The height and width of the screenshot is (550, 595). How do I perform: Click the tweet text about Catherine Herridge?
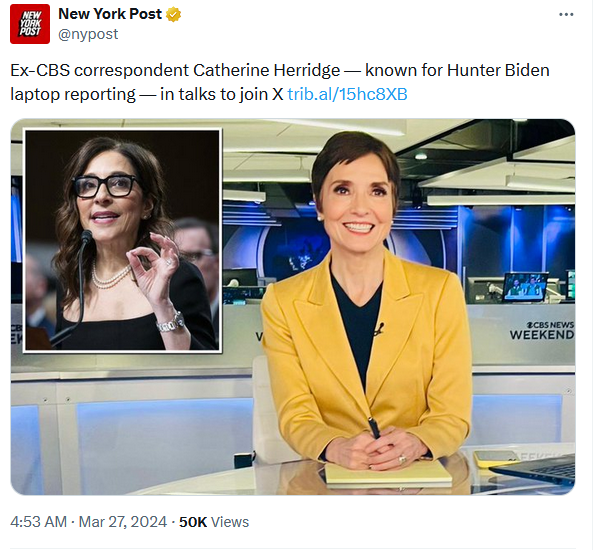click(280, 82)
